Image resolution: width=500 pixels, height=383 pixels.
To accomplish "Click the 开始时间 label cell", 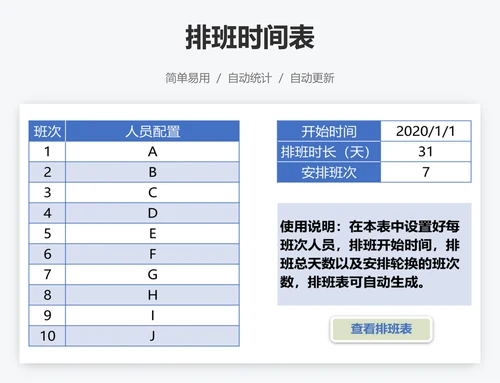I will [x=329, y=131].
